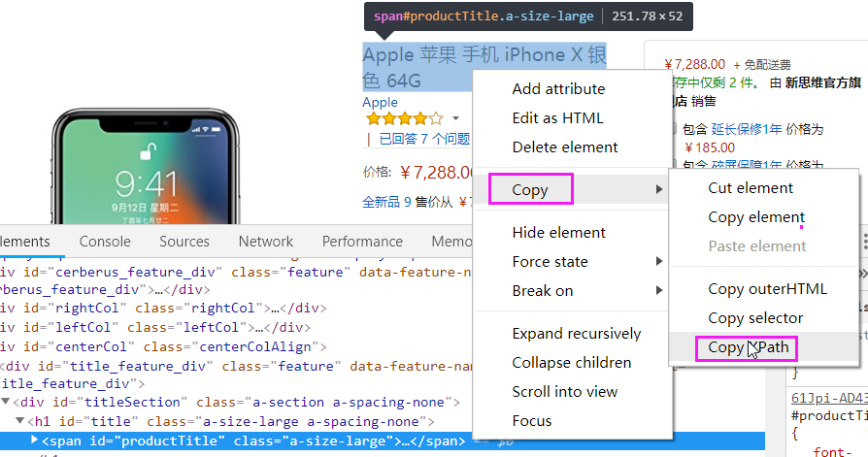Click the ¥7,288.00 price in buy box

(x=695, y=64)
